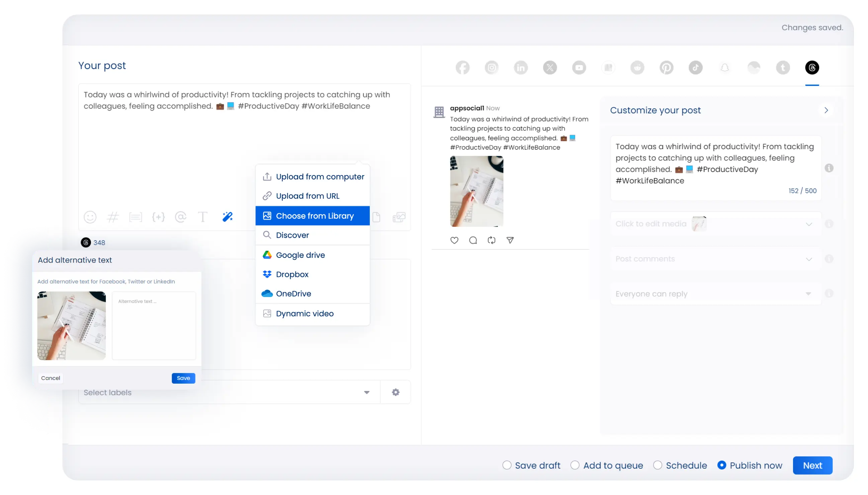Screen dimensions: 868x495
Task: Select the Publish now radio button
Action: point(721,465)
